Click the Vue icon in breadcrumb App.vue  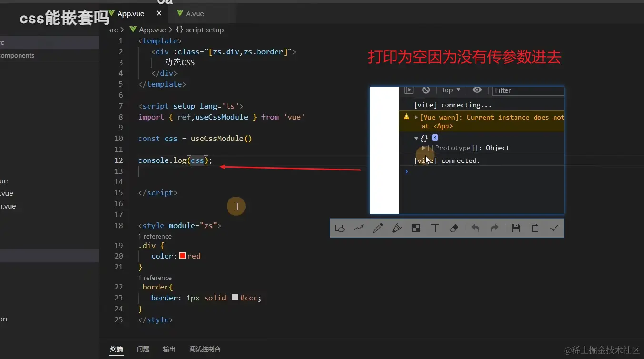point(133,30)
